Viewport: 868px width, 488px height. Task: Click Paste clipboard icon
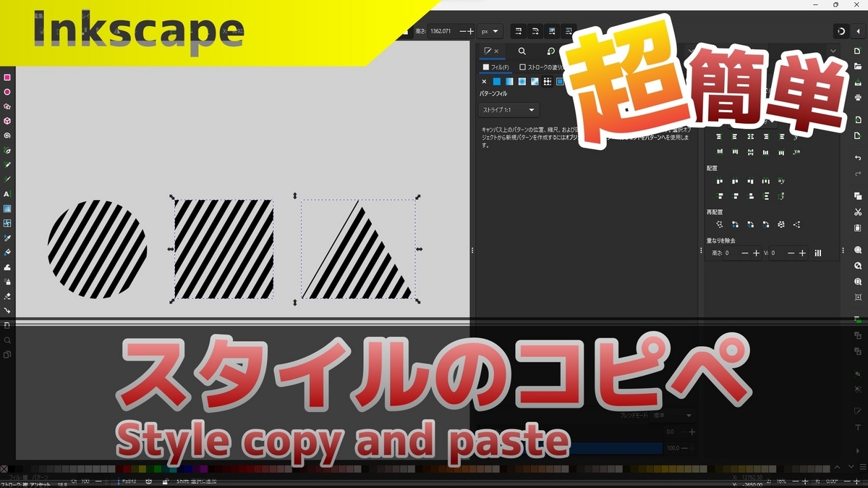858,227
